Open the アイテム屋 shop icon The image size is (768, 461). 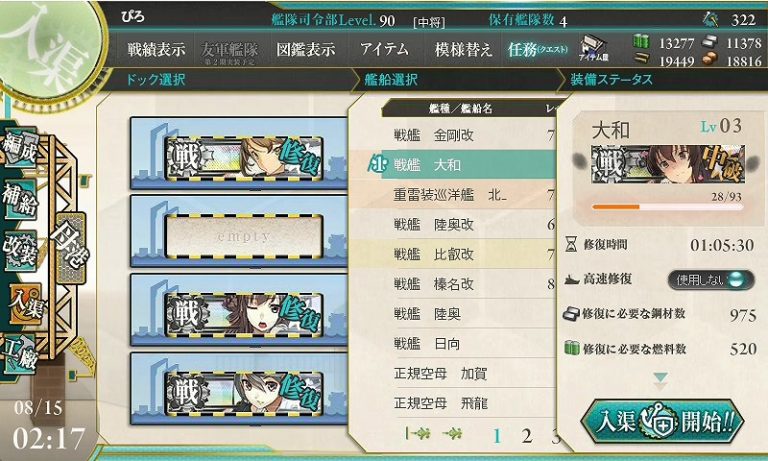(594, 49)
